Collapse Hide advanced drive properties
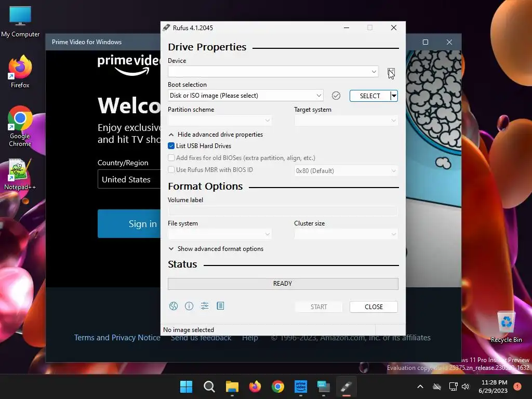532x399 pixels. (x=216, y=135)
